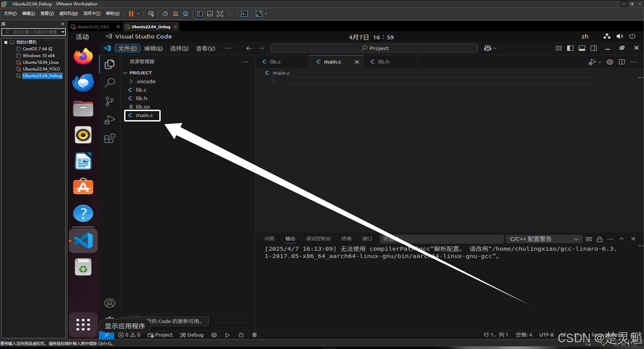644x349 pixels.
Task: Toggle the secondary side bar visibility
Action: tap(594, 48)
